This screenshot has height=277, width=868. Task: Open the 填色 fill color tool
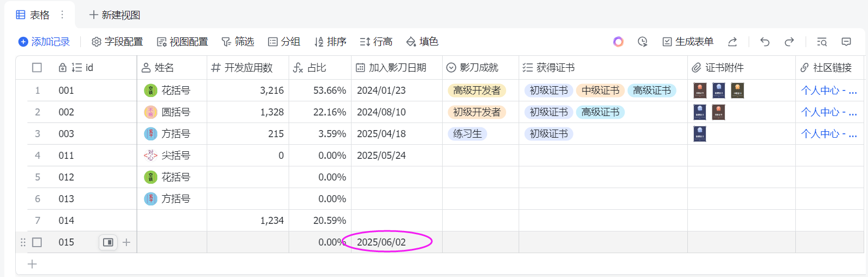[x=422, y=42]
